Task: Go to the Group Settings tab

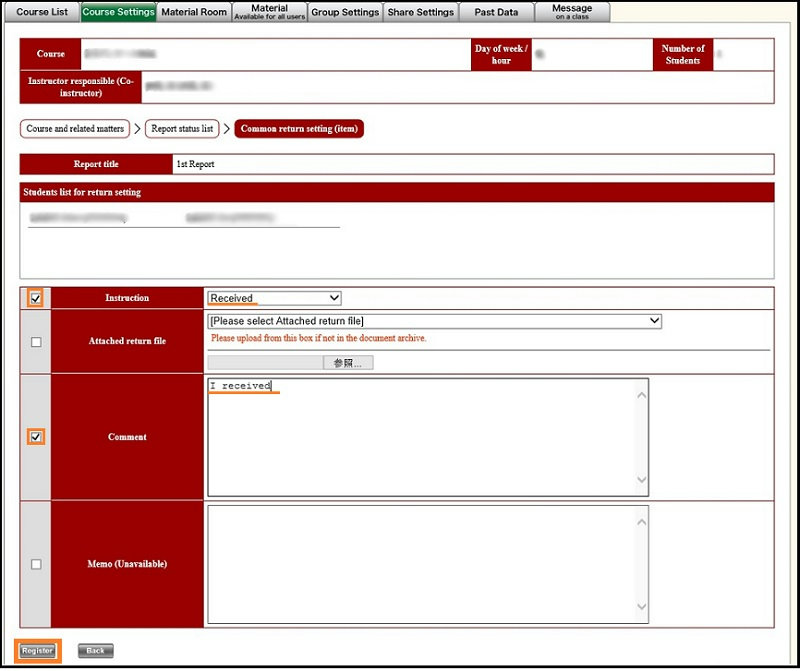Action: pyautogui.click(x=345, y=12)
